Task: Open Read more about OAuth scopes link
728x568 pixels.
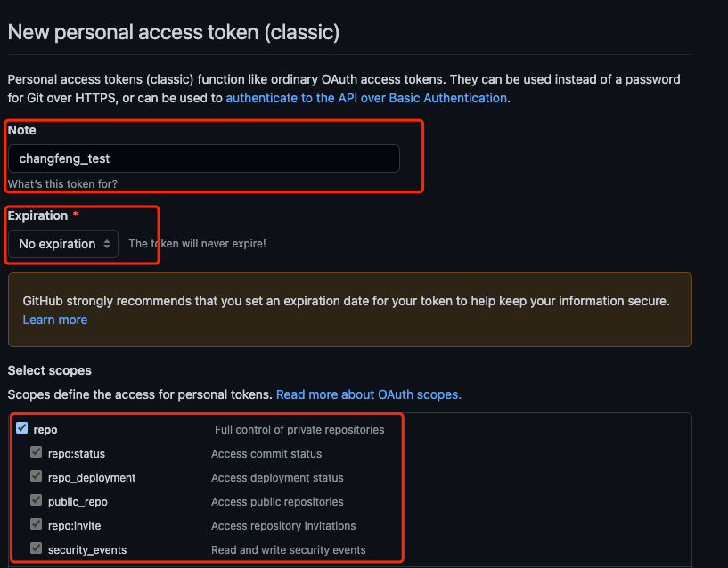Action: point(368,394)
